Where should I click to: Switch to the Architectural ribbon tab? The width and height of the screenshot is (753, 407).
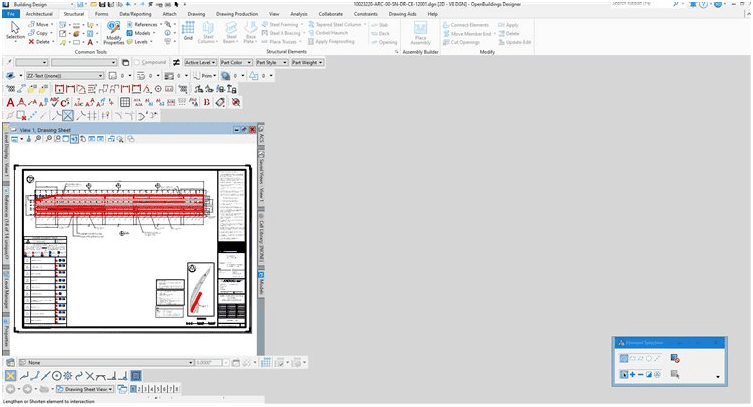click(39, 14)
